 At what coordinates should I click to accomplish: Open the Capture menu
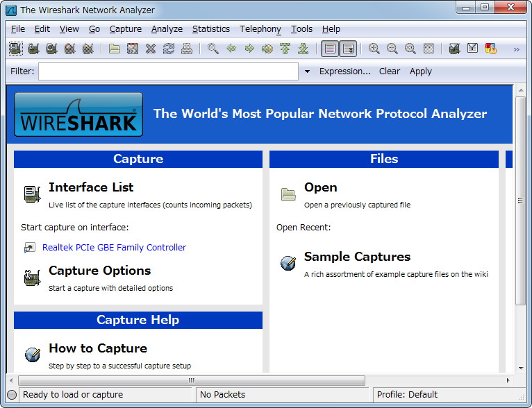tap(126, 29)
